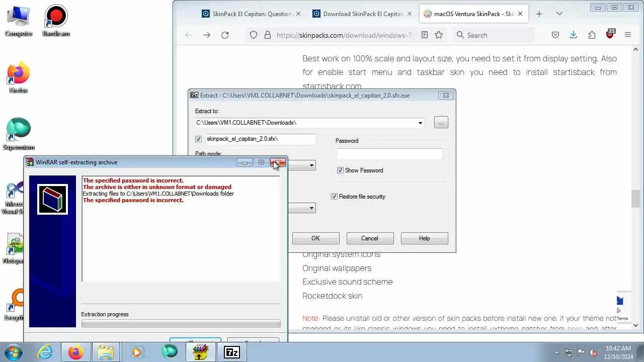Image resolution: width=644 pixels, height=362 pixels.
Task: Close the Download SkinPack El Capitan tab
Action: 409,14
